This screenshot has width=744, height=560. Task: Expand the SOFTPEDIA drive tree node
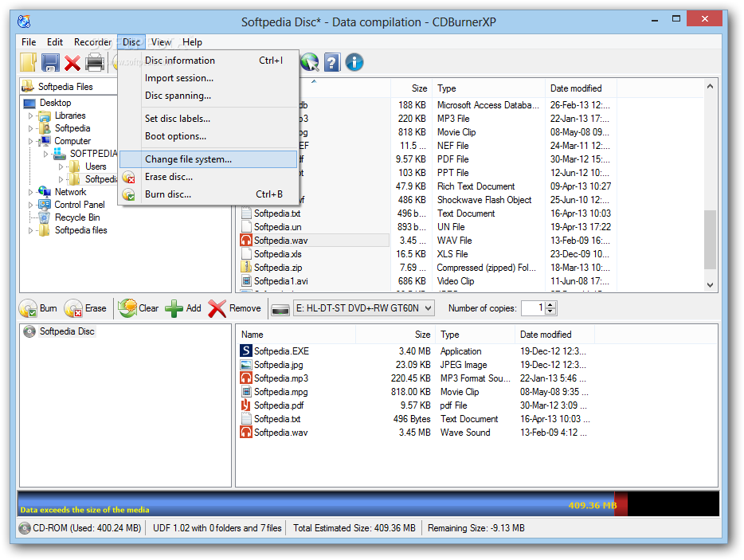click(x=46, y=154)
